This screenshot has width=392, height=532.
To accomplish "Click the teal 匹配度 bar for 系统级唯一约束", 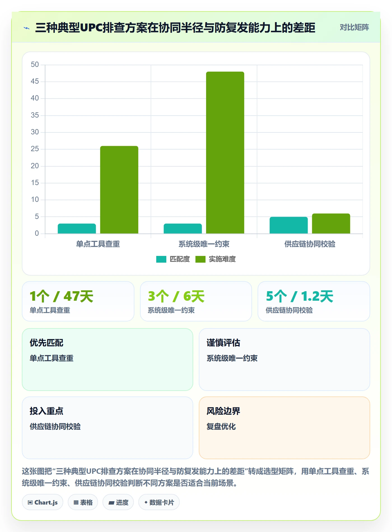I will (x=183, y=228).
